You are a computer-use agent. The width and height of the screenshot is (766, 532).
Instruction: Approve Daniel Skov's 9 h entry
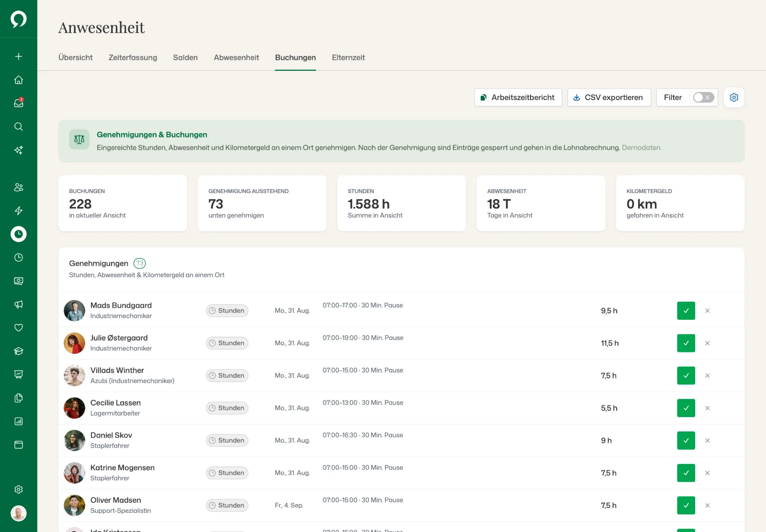[686, 441]
